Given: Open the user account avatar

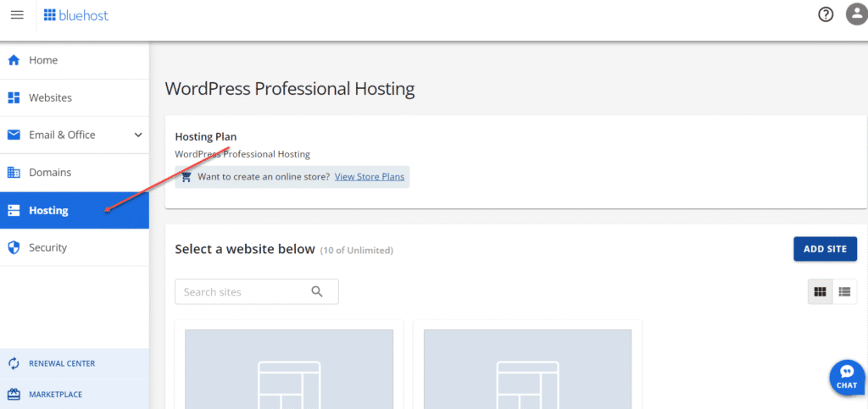Looking at the screenshot, I should point(856,14).
